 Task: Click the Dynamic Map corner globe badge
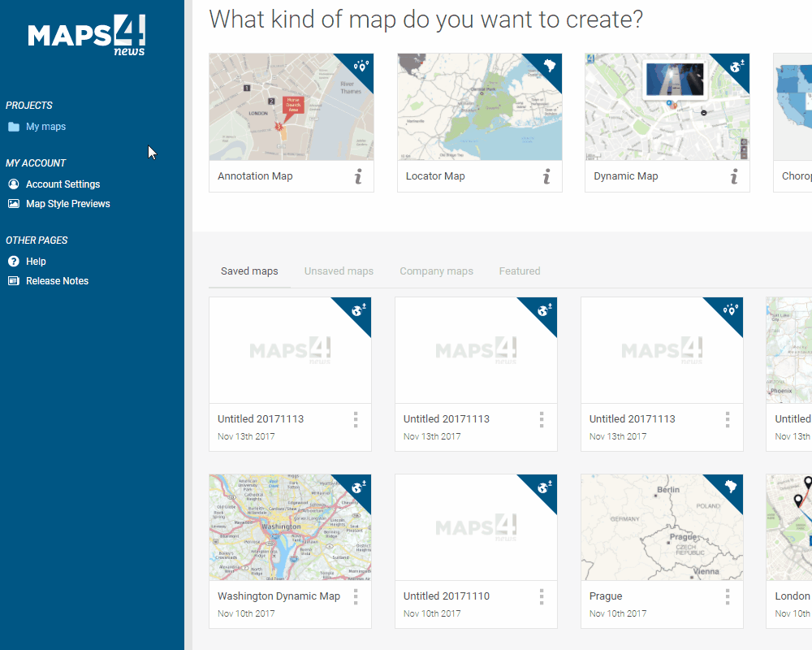pos(737,66)
